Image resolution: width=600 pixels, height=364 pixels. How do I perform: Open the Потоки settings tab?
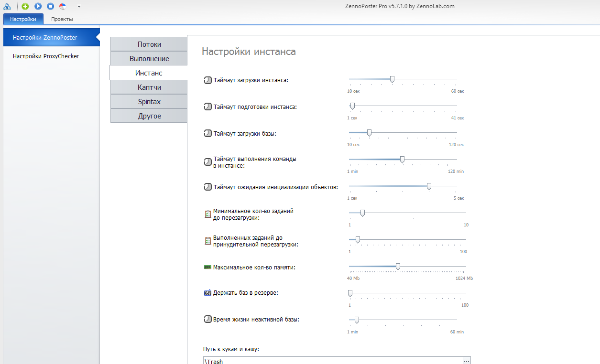coord(149,44)
